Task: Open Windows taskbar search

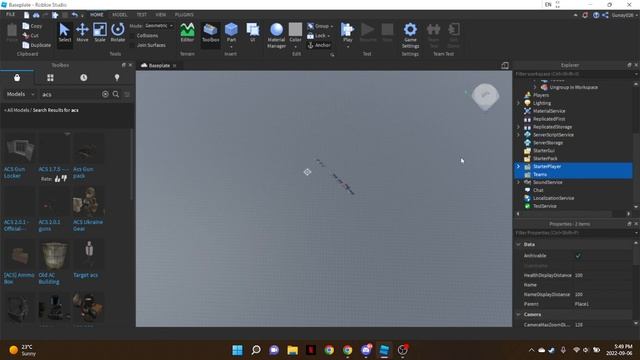Action: coord(256,350)
